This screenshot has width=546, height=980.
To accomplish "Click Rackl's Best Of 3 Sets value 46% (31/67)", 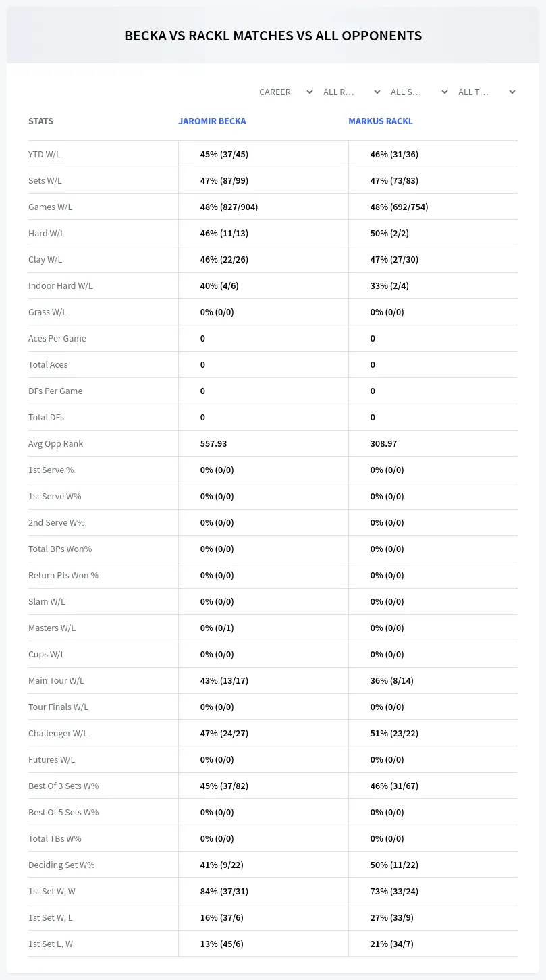I will pyautogui.click(x=394, y=786).
